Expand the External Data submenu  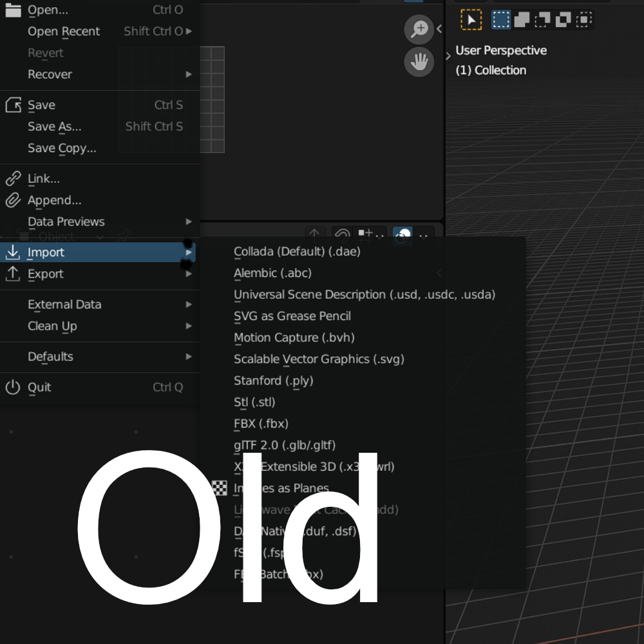189,305
